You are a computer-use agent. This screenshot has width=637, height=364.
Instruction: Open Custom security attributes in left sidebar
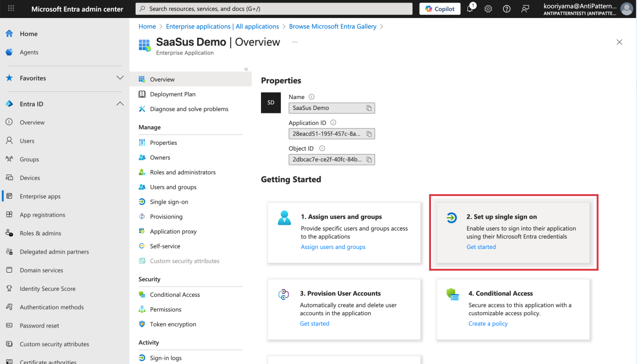[x=54, y=344]
